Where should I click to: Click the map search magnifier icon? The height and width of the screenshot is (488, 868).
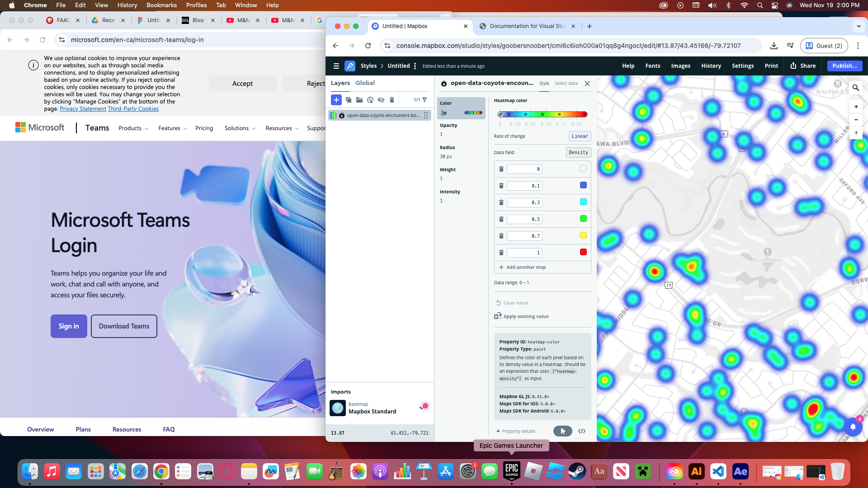[x=855, y=88]
